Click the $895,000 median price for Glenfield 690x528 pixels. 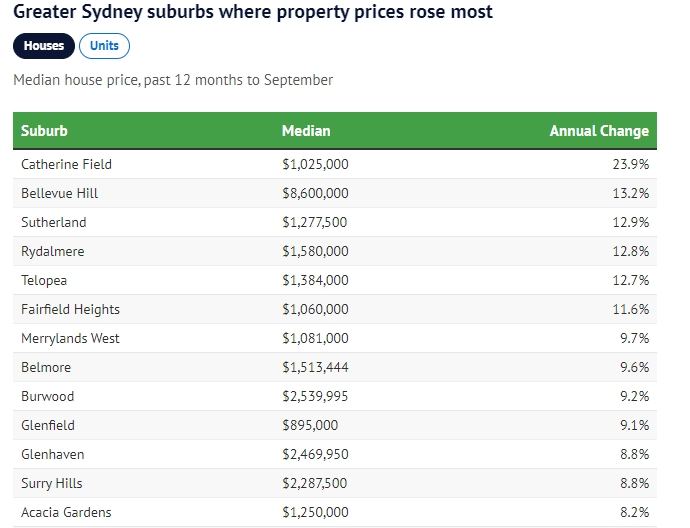310,425
